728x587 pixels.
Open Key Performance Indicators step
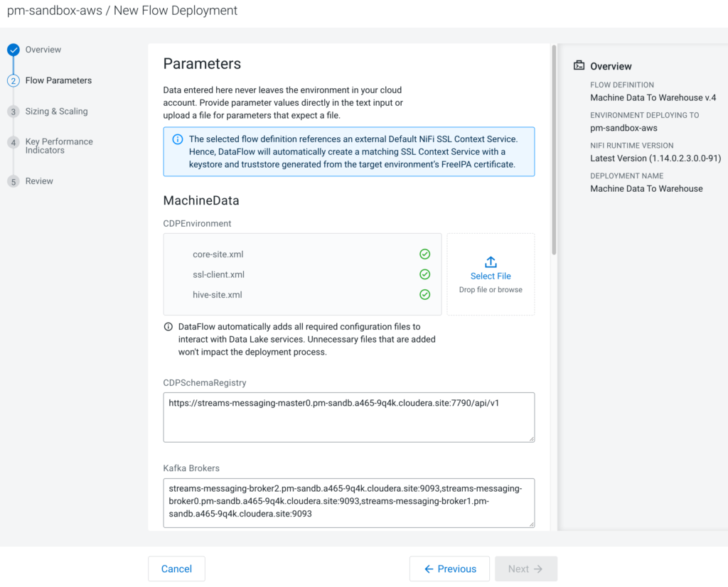click(x=58, y=146)
